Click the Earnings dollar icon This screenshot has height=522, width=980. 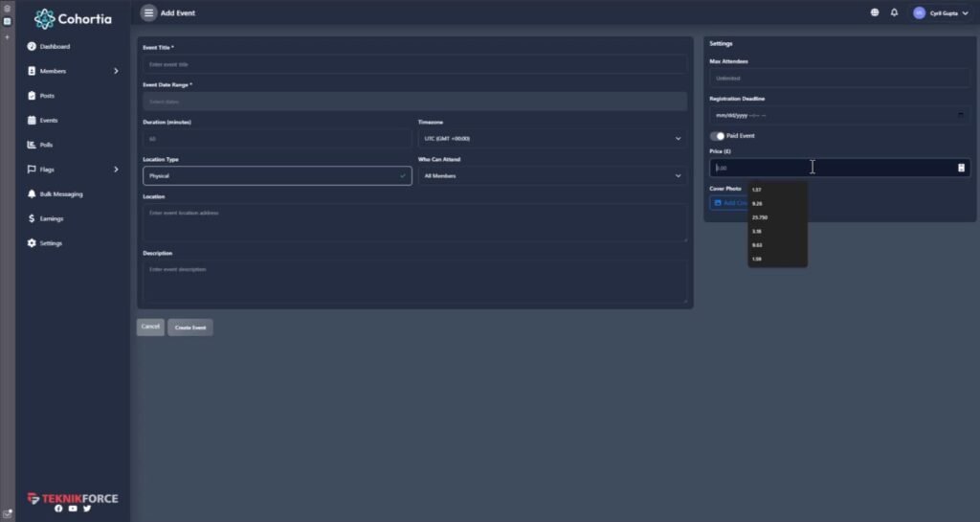click(x=32, y=218)
